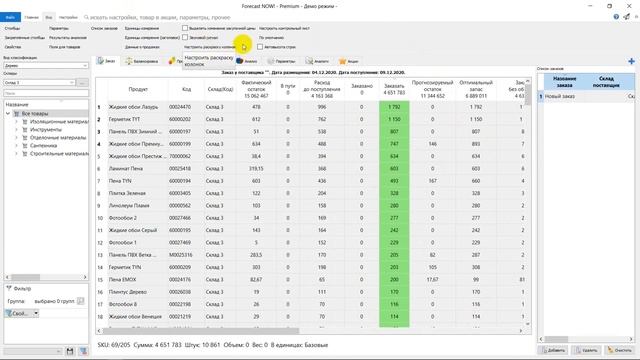This screenshot has width=640, height=360.
Task: Click the green 'Заказать' cell for Жидкие обои Лазурь
Action: coord(394,107)
